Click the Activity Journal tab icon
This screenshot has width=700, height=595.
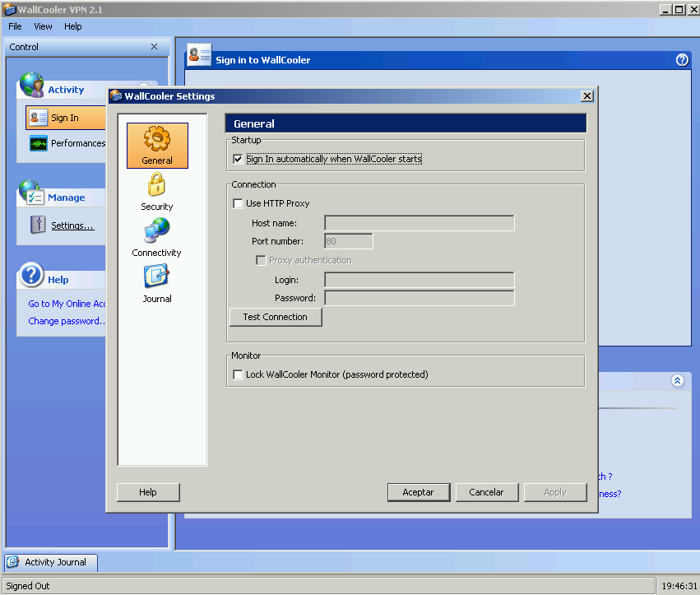coord(13,562)
